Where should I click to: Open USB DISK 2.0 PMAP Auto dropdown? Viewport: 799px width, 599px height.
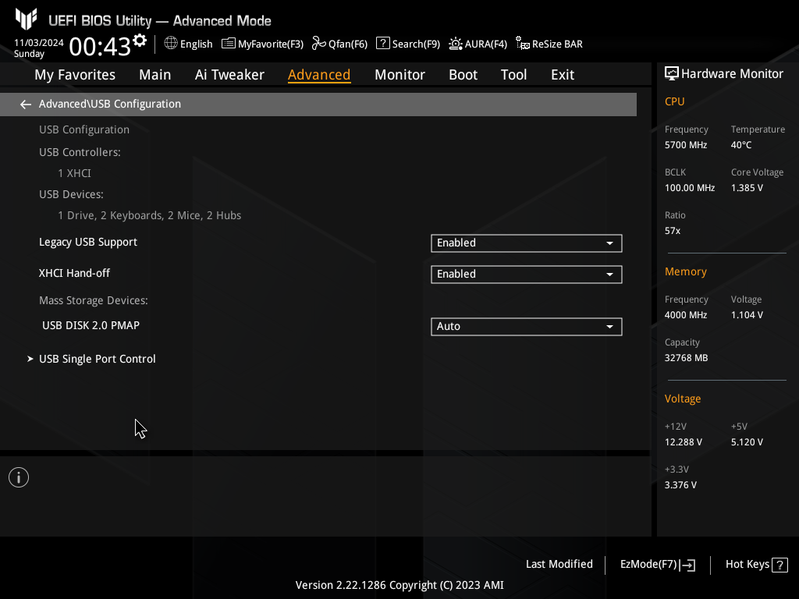(526, 326)
